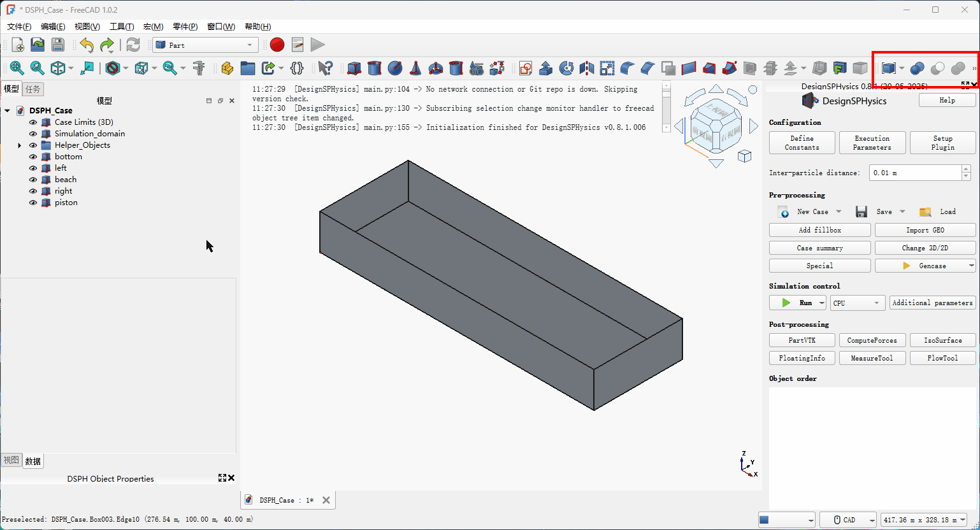
Task: Open the Part workbench dropdown
Action: pyautogui.click(x=205, y=45)
